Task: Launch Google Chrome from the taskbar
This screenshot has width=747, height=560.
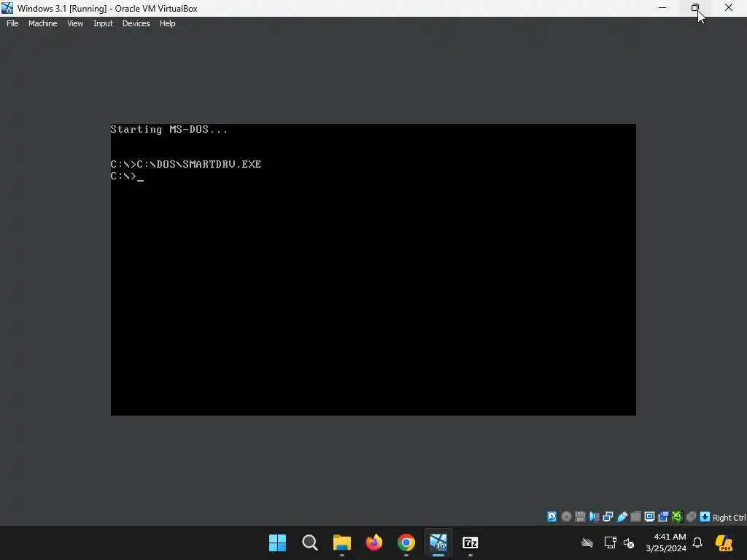Action: [406, 542]
